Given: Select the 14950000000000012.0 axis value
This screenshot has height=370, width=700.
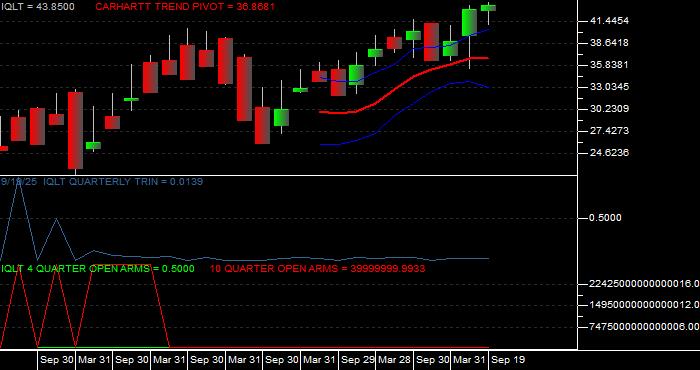Looking at the screenshot, I should (x=644, y=305).
